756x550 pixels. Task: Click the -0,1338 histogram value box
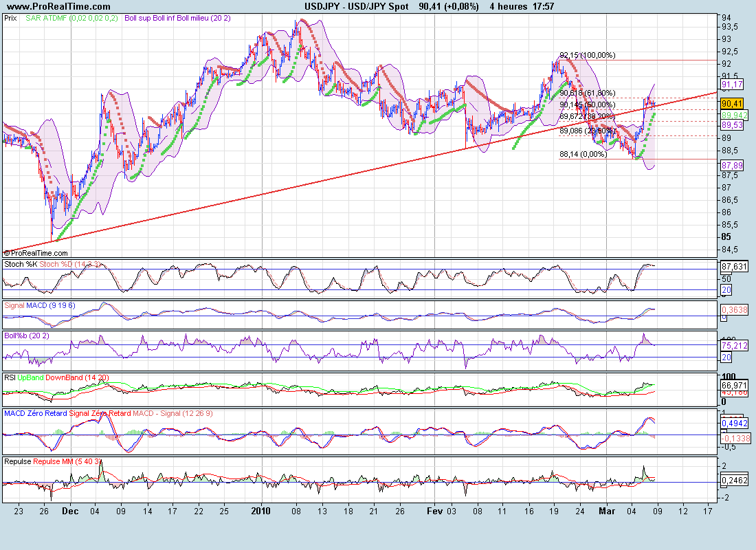coord(735,438)
